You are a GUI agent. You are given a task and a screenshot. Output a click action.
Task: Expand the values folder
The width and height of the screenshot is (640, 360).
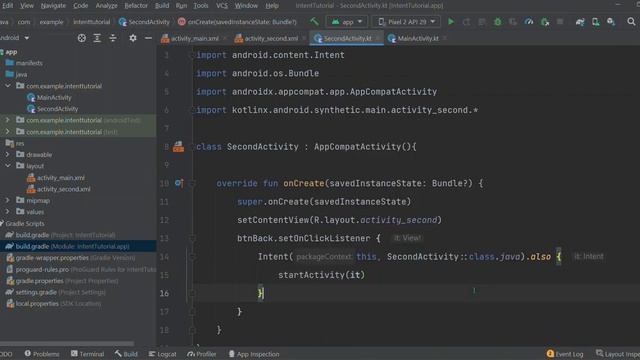[7, 211]
